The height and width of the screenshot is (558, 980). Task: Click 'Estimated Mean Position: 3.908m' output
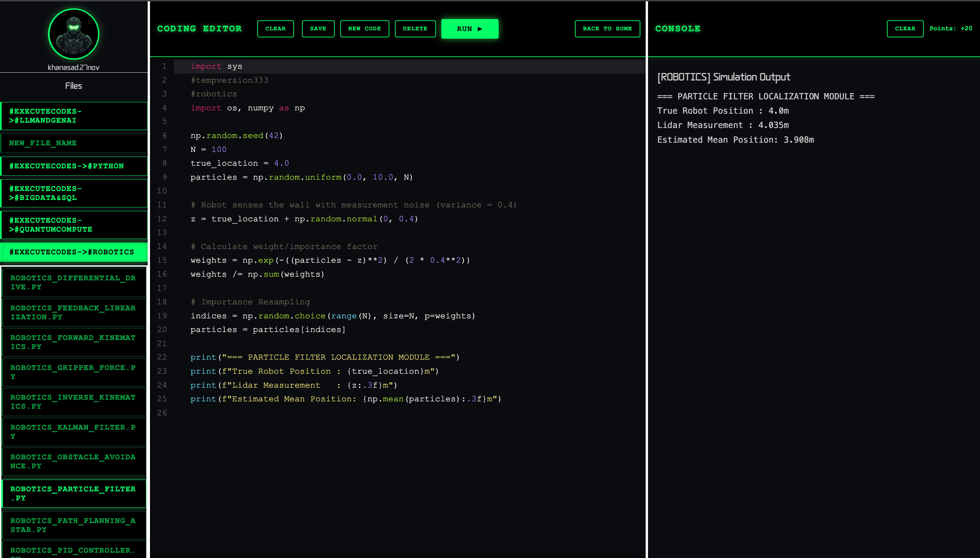pos(736,140)
